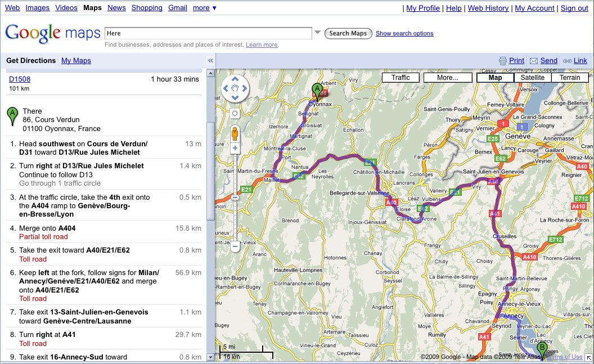Click the chain icon beside Link

click(568, 61)
